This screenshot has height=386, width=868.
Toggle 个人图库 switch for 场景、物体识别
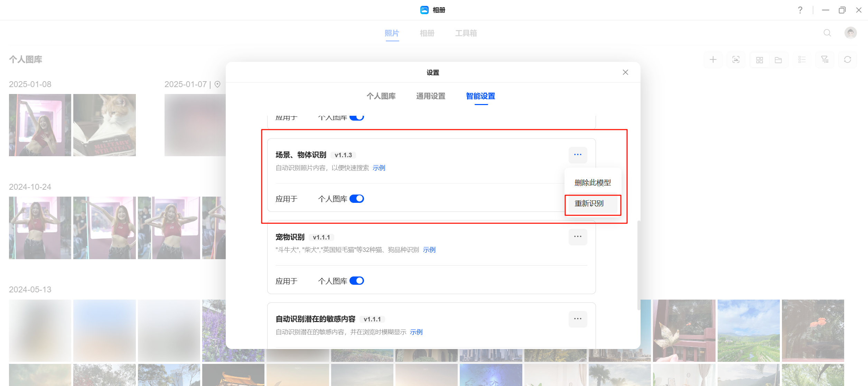click(357, 199)
